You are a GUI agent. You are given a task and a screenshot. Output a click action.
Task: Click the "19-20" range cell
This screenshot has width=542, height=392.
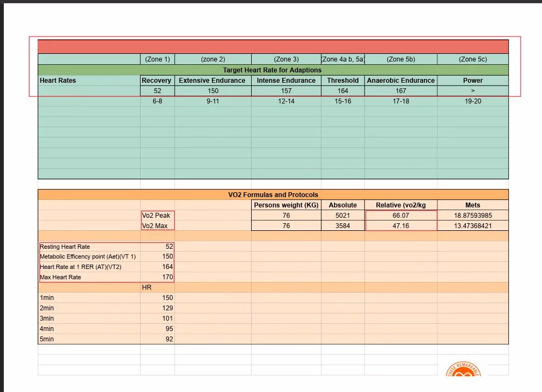pyautogui.click(x=473, y=101)
